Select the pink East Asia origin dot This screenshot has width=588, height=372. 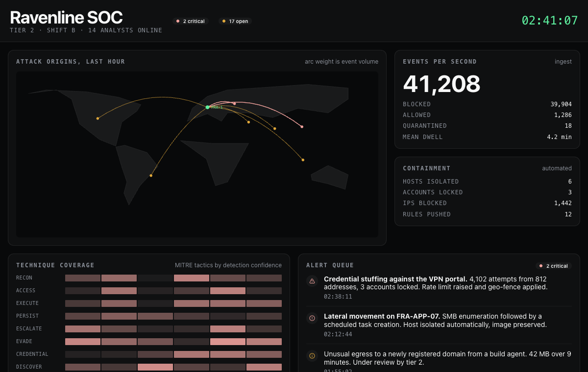coord(302,127)
